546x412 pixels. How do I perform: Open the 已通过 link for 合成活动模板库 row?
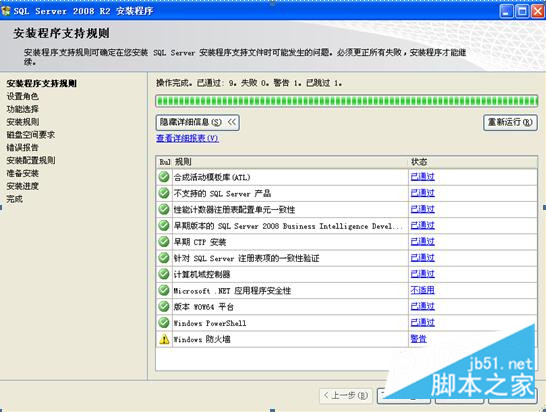click(x=422, y=177)
